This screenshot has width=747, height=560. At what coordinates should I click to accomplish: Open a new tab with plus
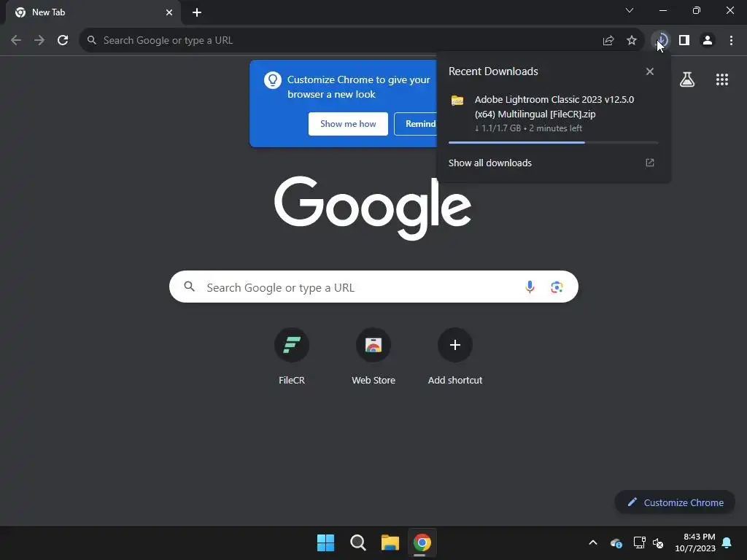point(197,12)
